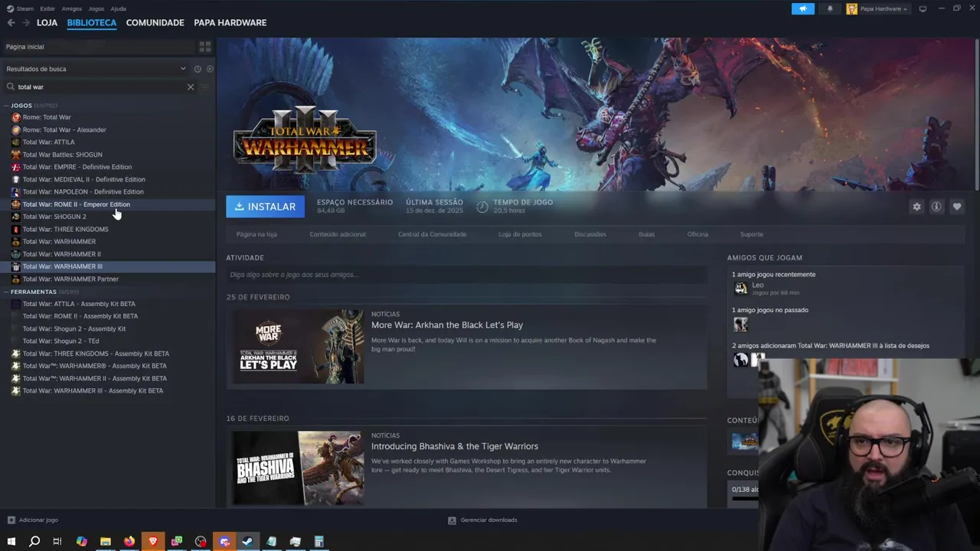Viewport: 980px width, 551px height.
Task: Open 'Introducing Bhashiva & the Tiger Warriors' news
Action: (x=455, y=446)
